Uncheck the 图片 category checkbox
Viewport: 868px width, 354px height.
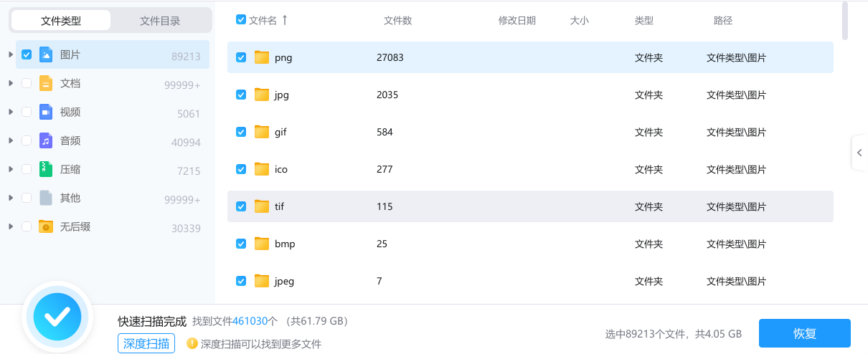click(x=27, y=54)
